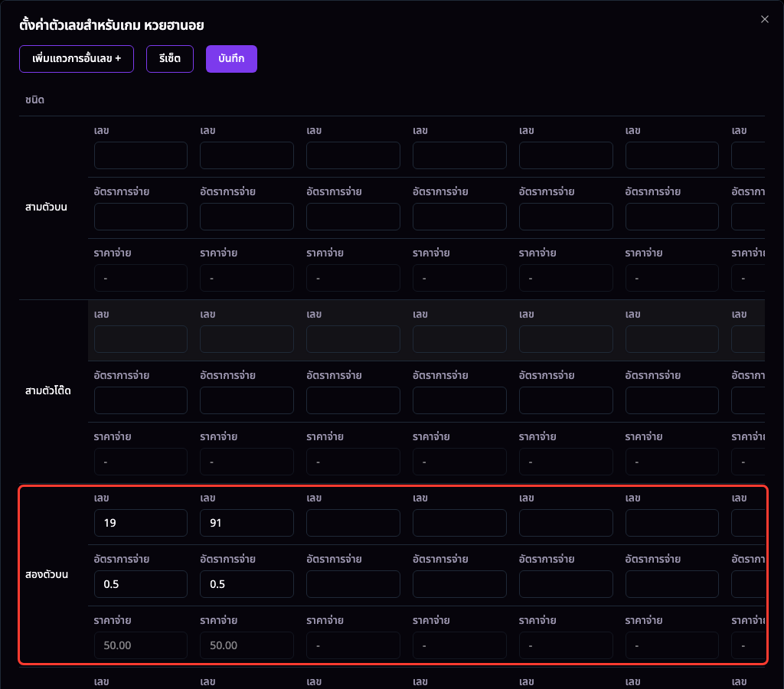Viewport: 784px width, 689px height.
Task: Focus the fifth เลข field in สามตัวโต๊ด section
Action: pyautogui.click(x=566, y=339)
